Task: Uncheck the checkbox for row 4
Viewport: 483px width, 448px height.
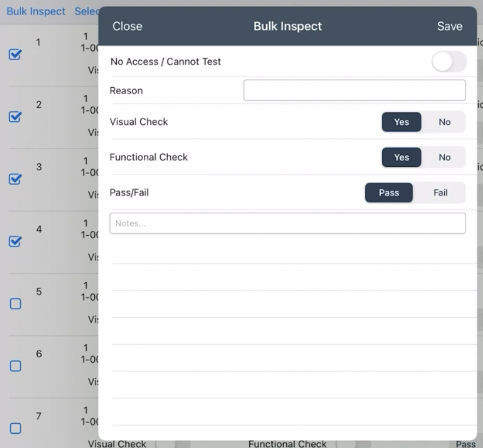Action: pyautogui.click(x=15, y=242)
